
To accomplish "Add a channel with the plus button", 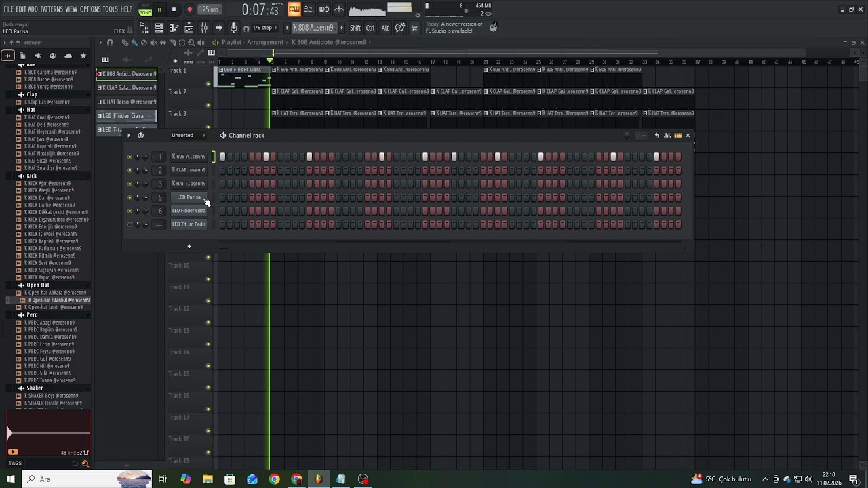I will point(189,246).
